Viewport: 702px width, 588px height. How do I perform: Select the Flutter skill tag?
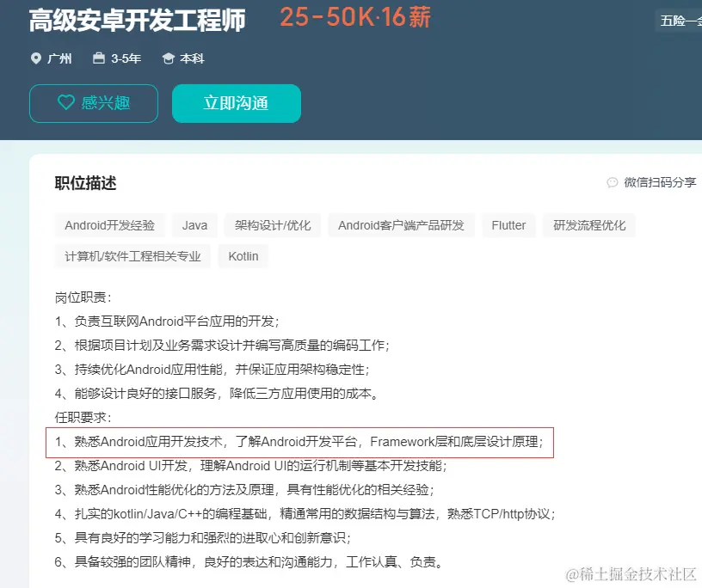(508, 224)
